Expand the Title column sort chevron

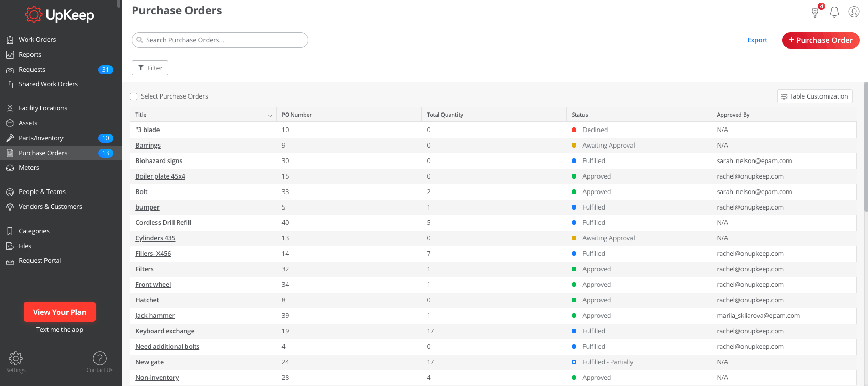click(270, 115)
